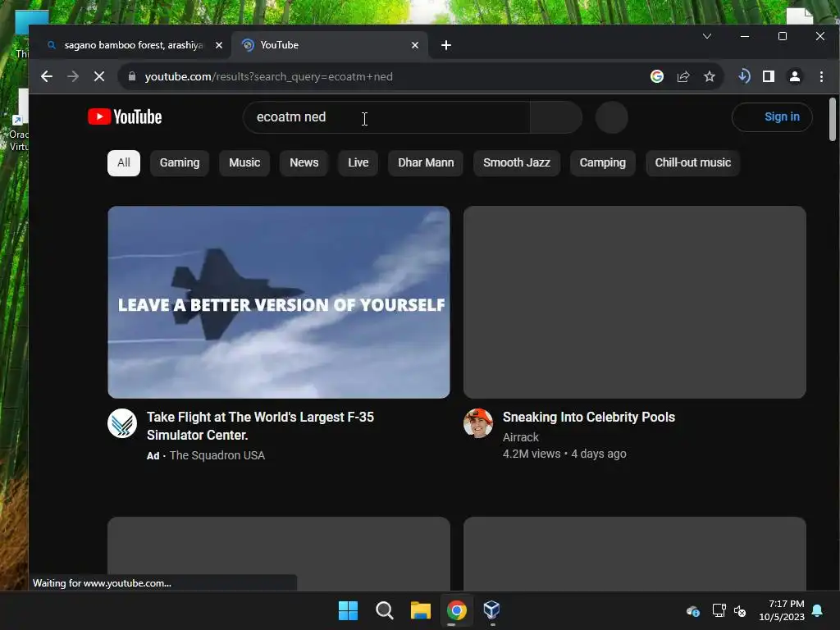Expand the tab search chevron
The width and height of the screenshot is (840, 630).
(707, 36)
